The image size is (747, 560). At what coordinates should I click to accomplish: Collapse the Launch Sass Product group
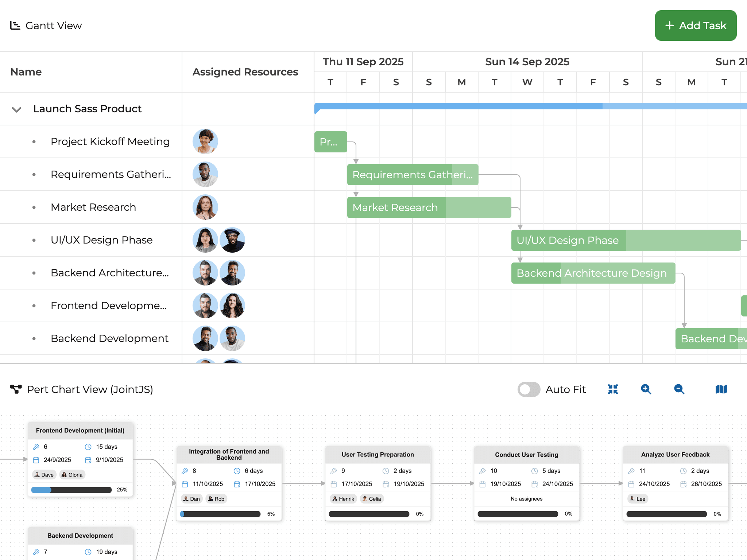click(16, 109)
